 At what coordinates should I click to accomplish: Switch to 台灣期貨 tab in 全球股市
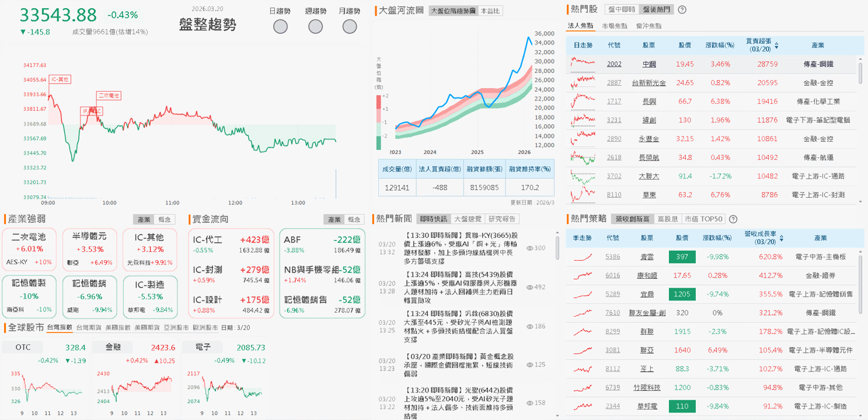click(89, 328)
